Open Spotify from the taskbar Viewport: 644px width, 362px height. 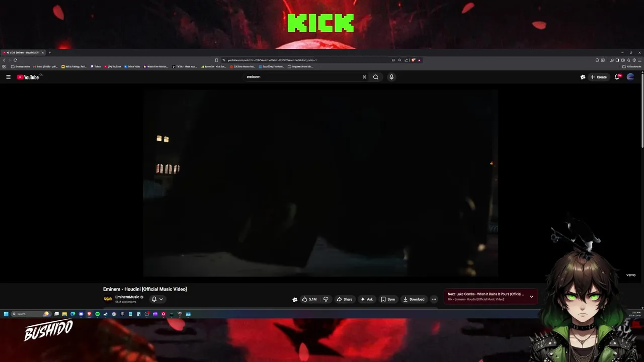click(x=97, y=314)
